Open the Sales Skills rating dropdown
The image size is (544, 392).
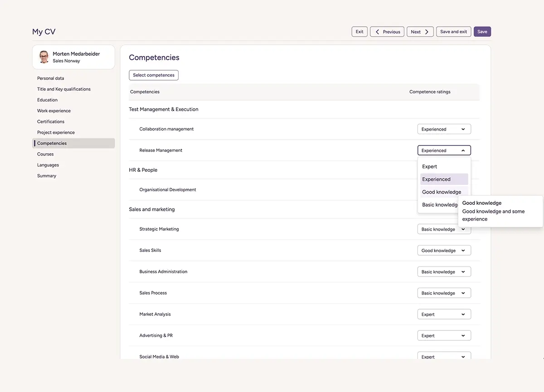pyautogui.click(x=444, y=251)
